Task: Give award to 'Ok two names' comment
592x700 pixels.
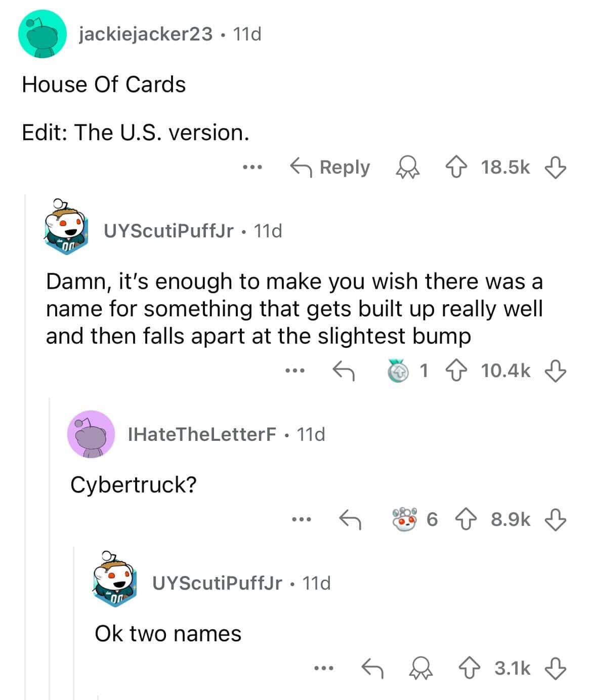Action: click(x=422, y=668)
